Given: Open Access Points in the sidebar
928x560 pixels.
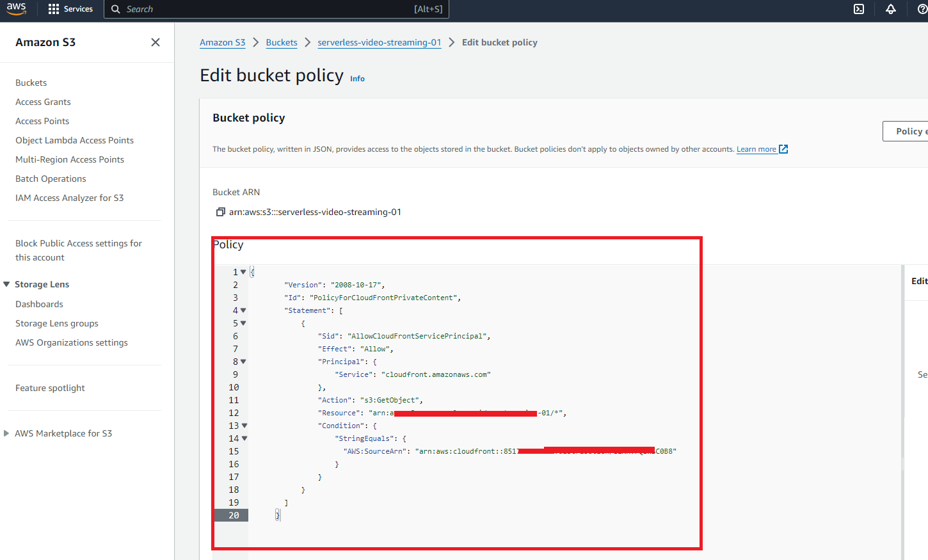Looking at the screenshot, I should (42, 121).
